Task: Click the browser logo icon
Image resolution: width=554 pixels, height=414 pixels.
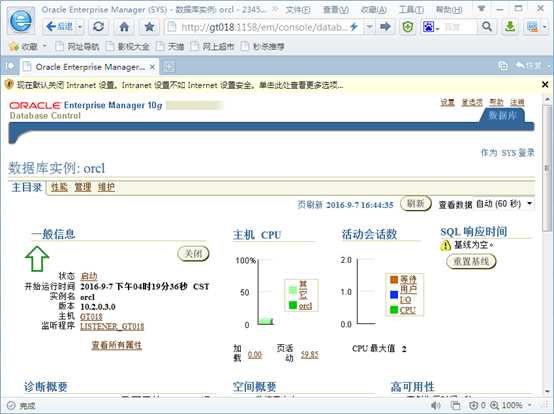Action: click(x=21, y=21)
